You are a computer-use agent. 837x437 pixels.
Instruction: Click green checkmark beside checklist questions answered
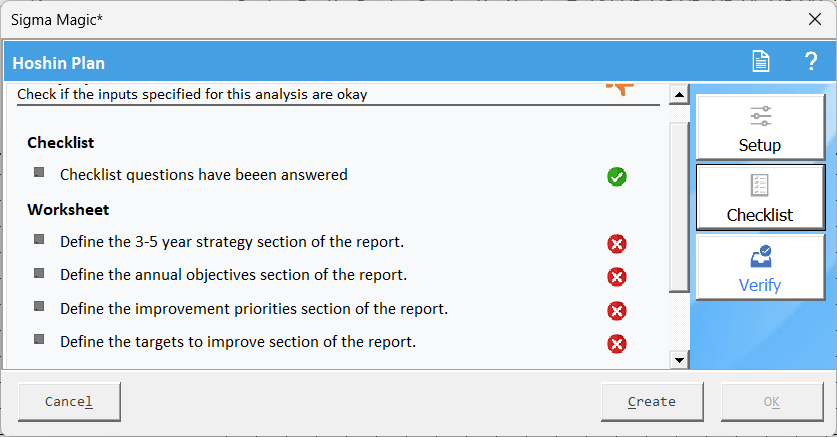(617, 177)
